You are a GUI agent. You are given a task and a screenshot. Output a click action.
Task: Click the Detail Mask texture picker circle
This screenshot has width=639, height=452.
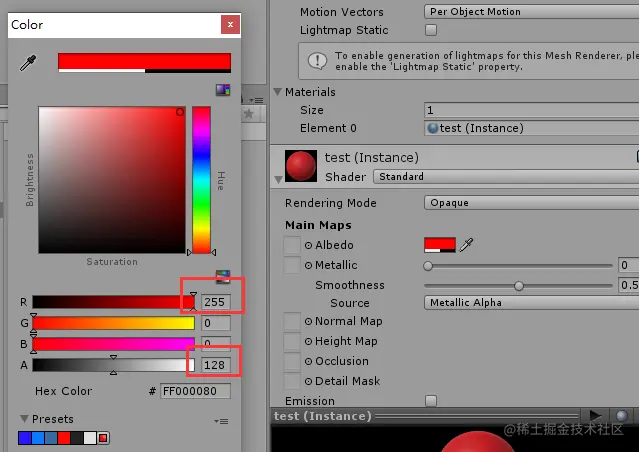[x=308, y=381]
